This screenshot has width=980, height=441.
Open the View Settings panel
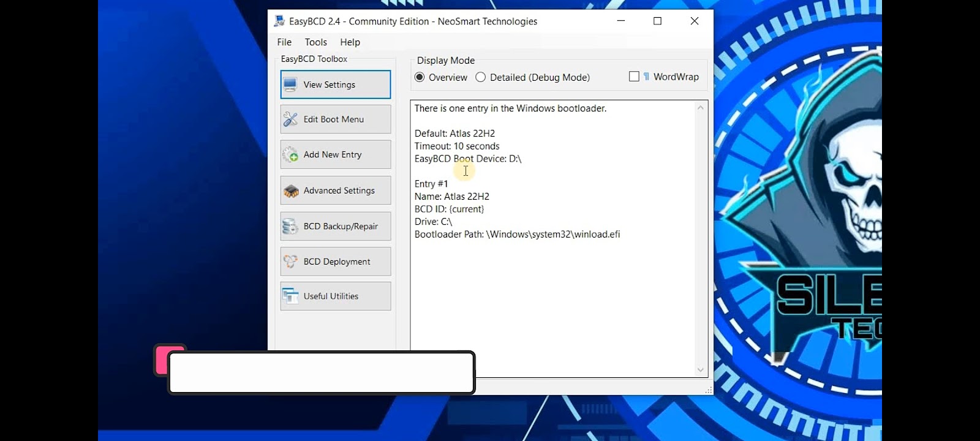coord(336,85)
